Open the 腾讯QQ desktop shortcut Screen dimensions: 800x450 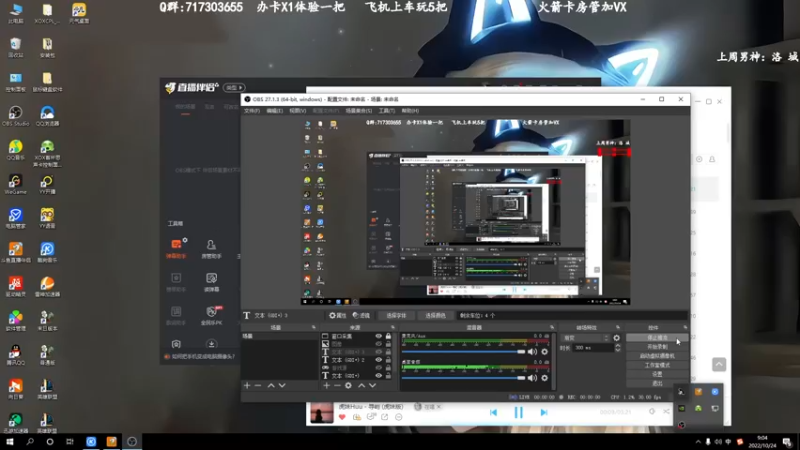(15, 355)
